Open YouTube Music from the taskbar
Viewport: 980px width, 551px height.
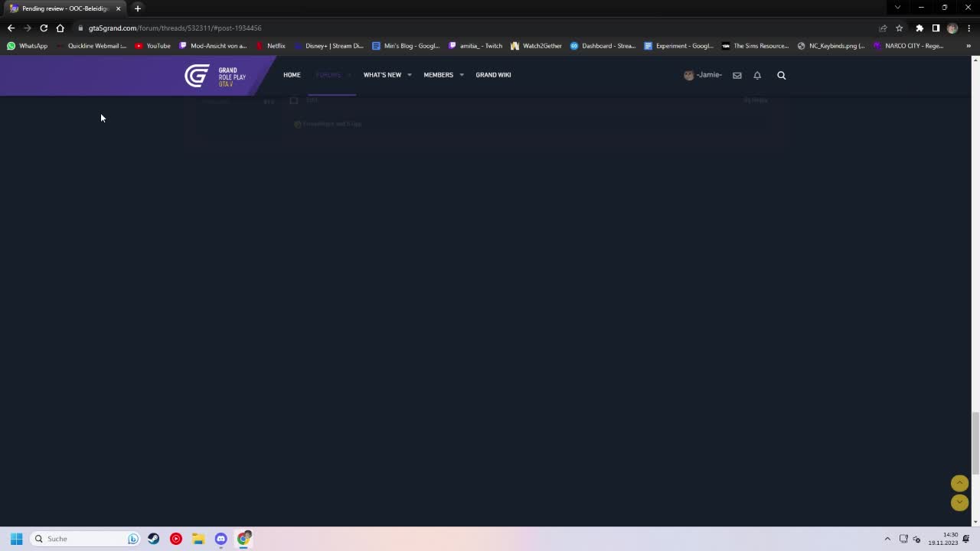(176, 539)
